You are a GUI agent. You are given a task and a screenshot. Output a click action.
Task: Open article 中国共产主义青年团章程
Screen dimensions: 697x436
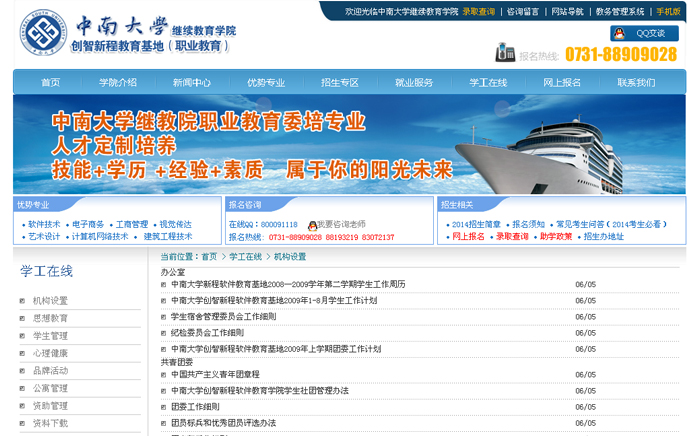coord(216,375)
